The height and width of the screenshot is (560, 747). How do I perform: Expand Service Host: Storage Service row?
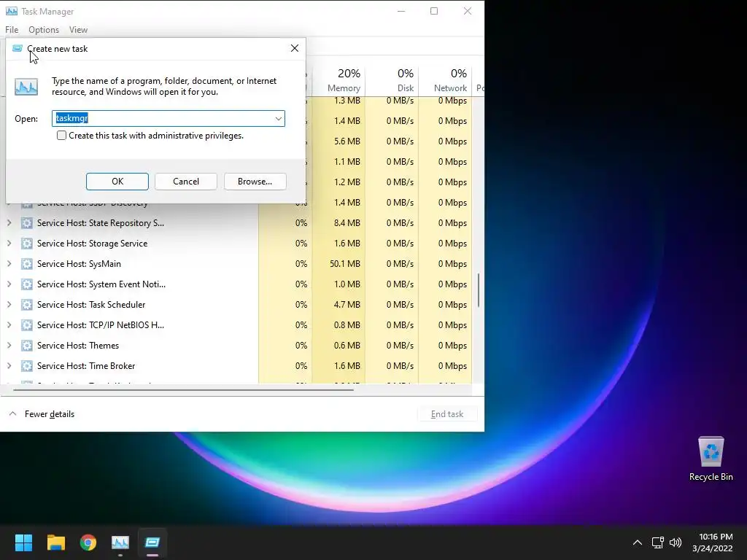(9, 244)
